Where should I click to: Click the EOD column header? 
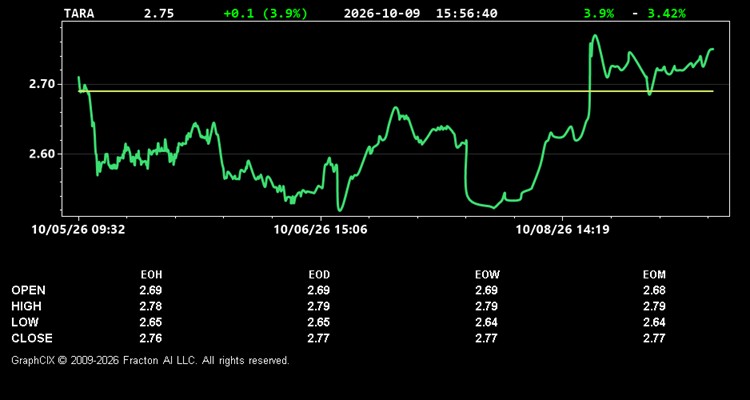(x=319, y=275)
